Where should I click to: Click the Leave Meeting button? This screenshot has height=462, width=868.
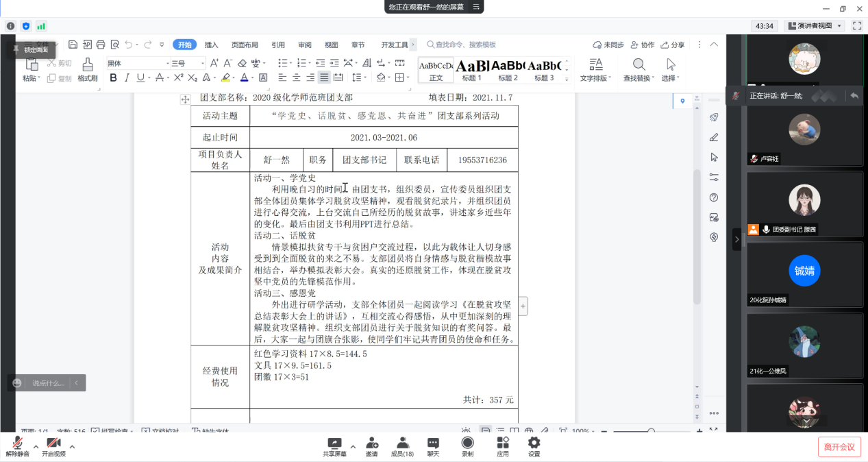click(x=839, y=447)
